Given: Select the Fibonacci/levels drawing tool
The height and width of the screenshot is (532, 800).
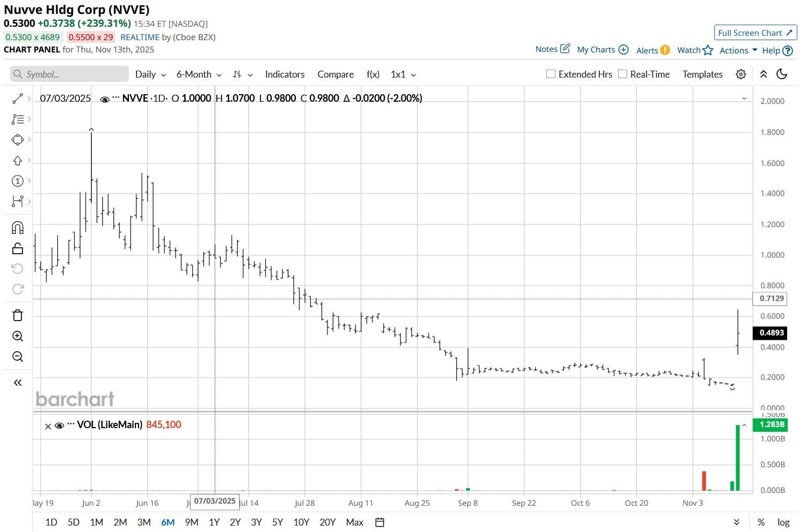Looking at the screenshot, I should pyautogui.click(x=17, y=119).
